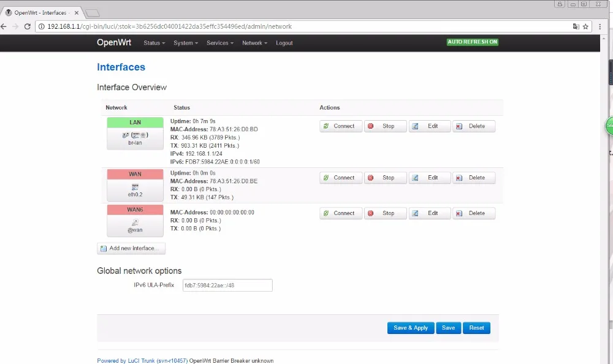This screenshot has width=613, height=364.
Task: Switch to the OpenWrt - Interfaces tab
Action: click(x=40, y=12)
